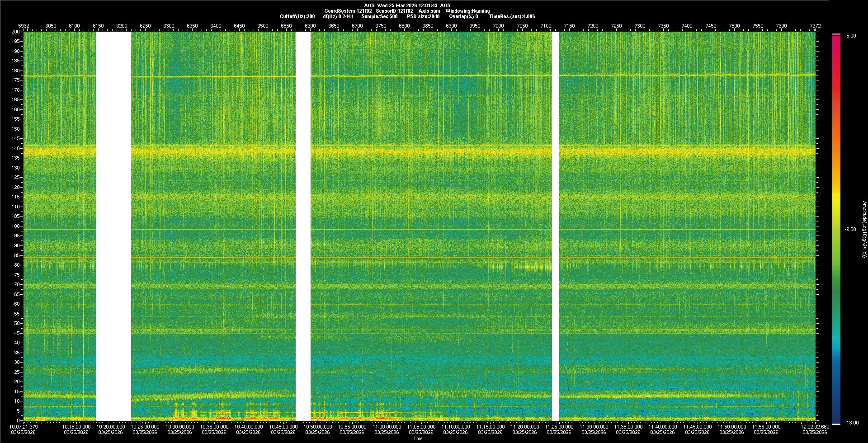Click the TimeRes.(sec):4.096 header text

click(512, 16)
